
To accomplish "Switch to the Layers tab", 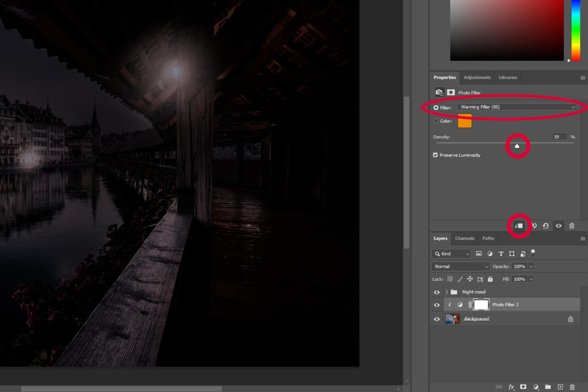I will pyautogui.click(x=441, y=238).
